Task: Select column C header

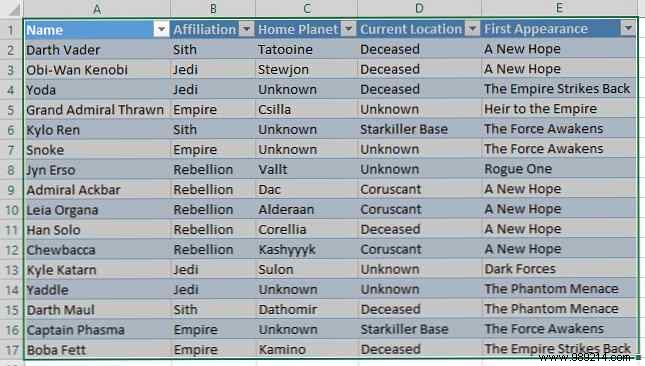Action: click(x=306, y=9)
